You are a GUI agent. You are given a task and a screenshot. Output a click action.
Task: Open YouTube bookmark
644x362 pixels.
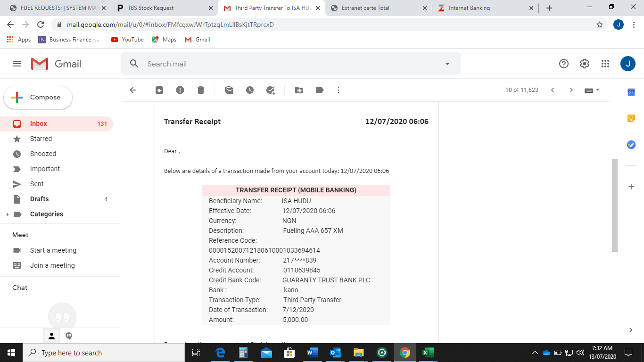(127, 40)
